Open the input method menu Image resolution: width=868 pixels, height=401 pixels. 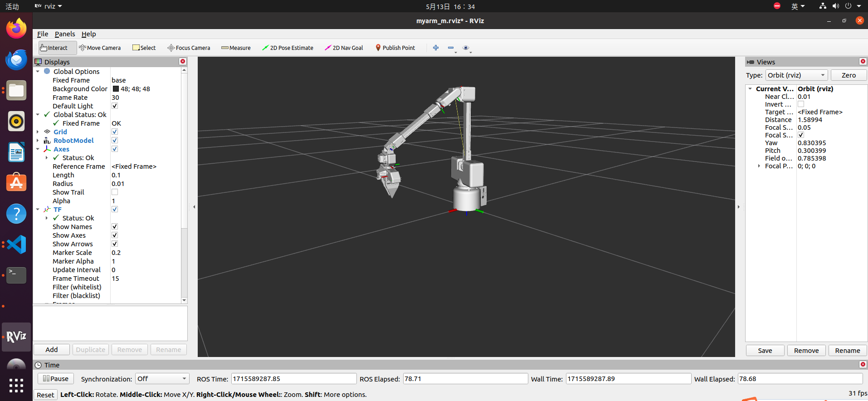(x=798, y=6)
